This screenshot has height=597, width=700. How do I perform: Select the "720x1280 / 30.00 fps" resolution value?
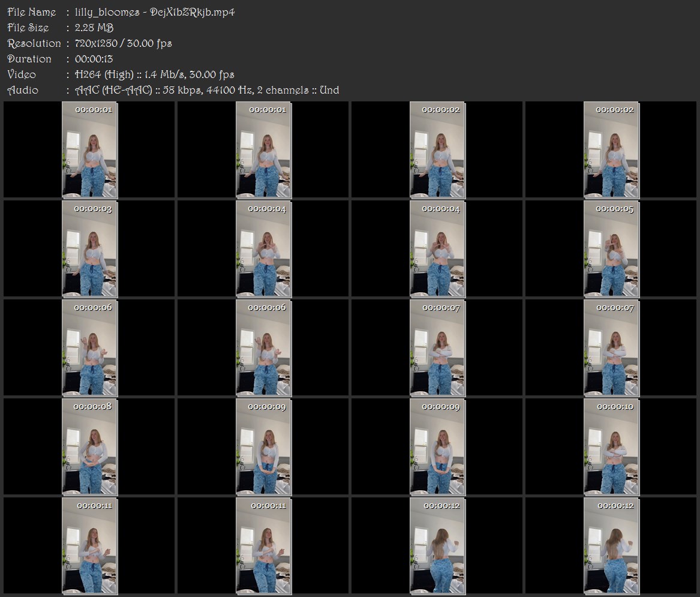[123, 43]
